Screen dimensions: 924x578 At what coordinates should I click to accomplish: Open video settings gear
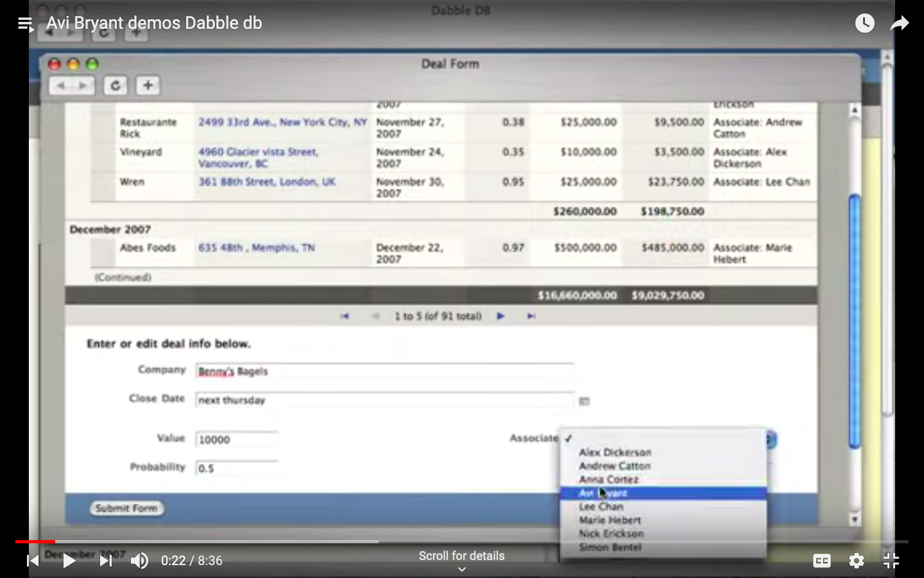[857, 561]
